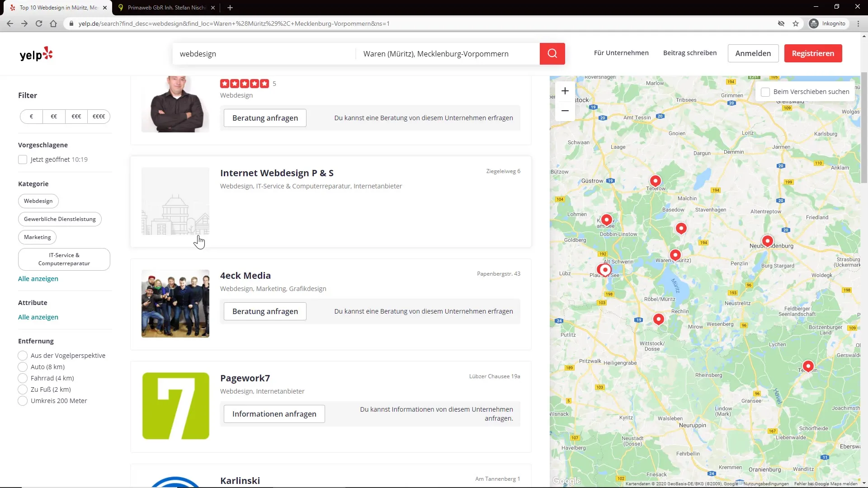Open the Internet Webdesign P & S listing
The width and height of the screenshot is (868, 488).
point(277,173)
